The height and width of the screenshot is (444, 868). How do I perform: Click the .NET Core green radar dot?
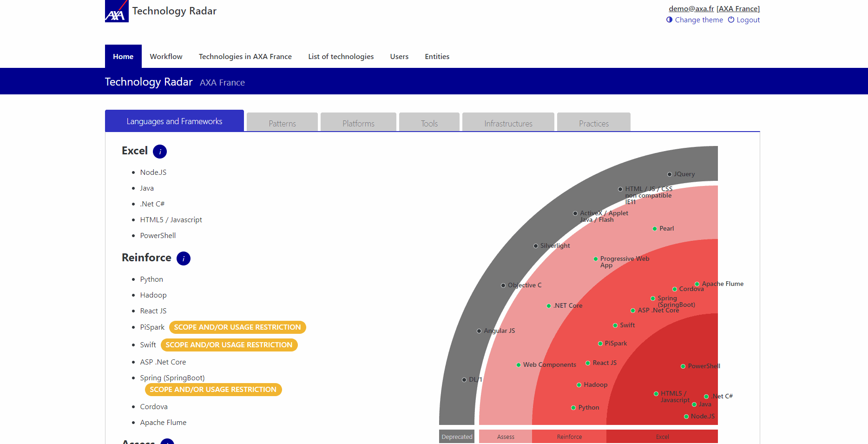(549, 306)
